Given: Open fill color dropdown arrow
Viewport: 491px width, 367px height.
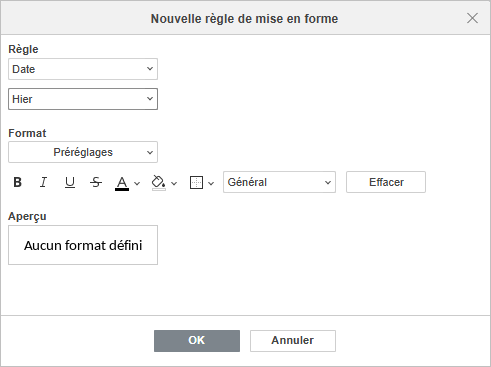Looking at the screenshot, I should [174, 183].
